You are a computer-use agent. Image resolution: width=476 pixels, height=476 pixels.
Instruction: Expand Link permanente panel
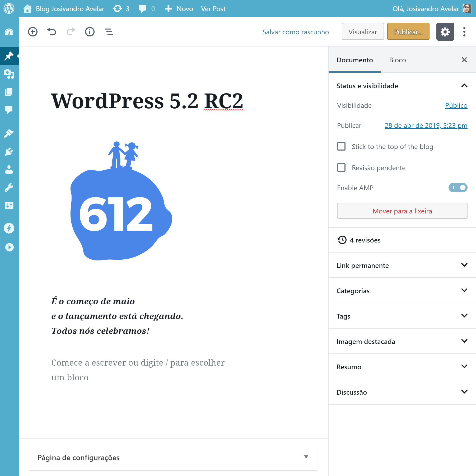402,265
